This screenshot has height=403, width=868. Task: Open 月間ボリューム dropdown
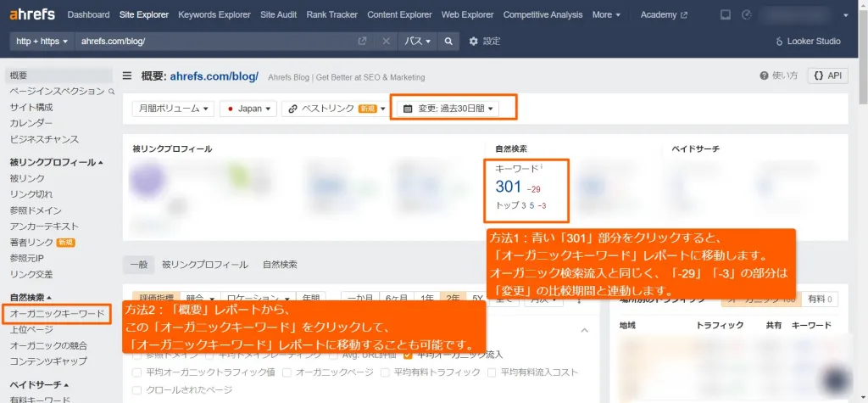(173, 109)
